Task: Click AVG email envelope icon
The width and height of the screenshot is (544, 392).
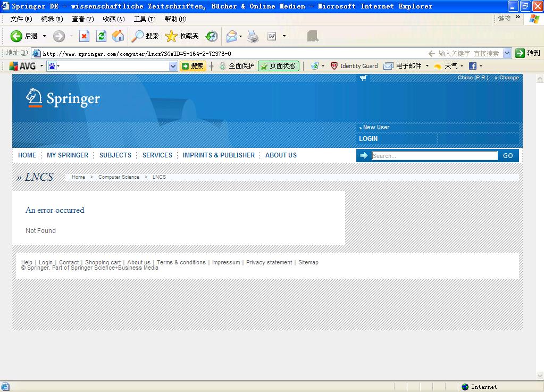Action: (388, 66)
